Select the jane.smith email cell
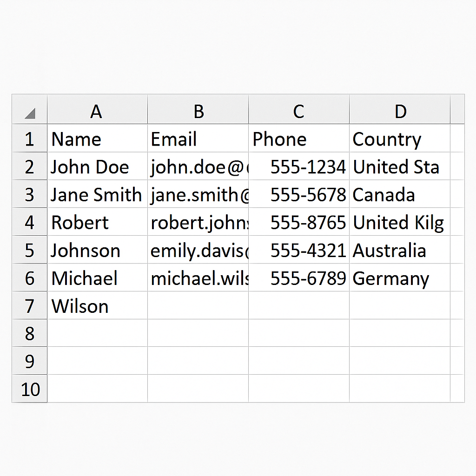 click(x=198, y=194)
